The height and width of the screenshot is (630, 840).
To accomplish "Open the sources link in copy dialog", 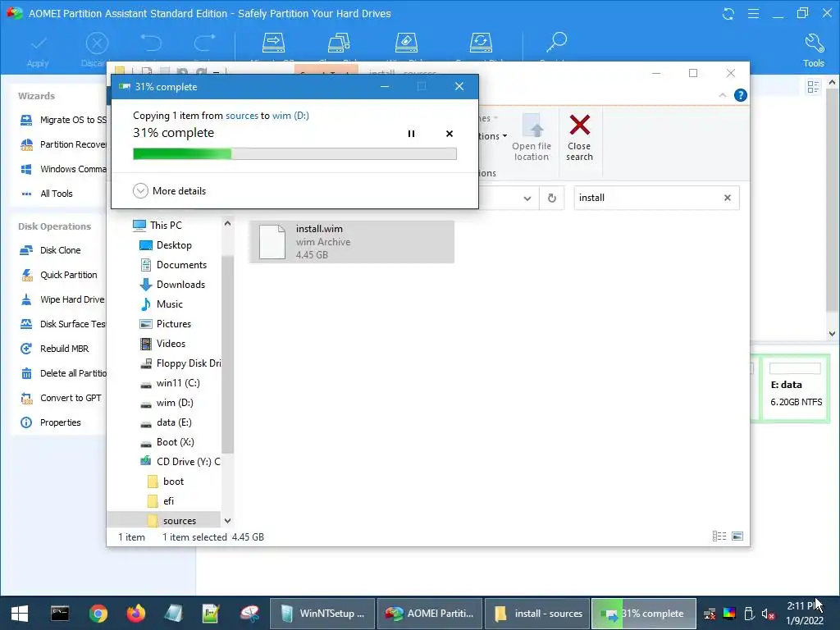I will [242, 115].
